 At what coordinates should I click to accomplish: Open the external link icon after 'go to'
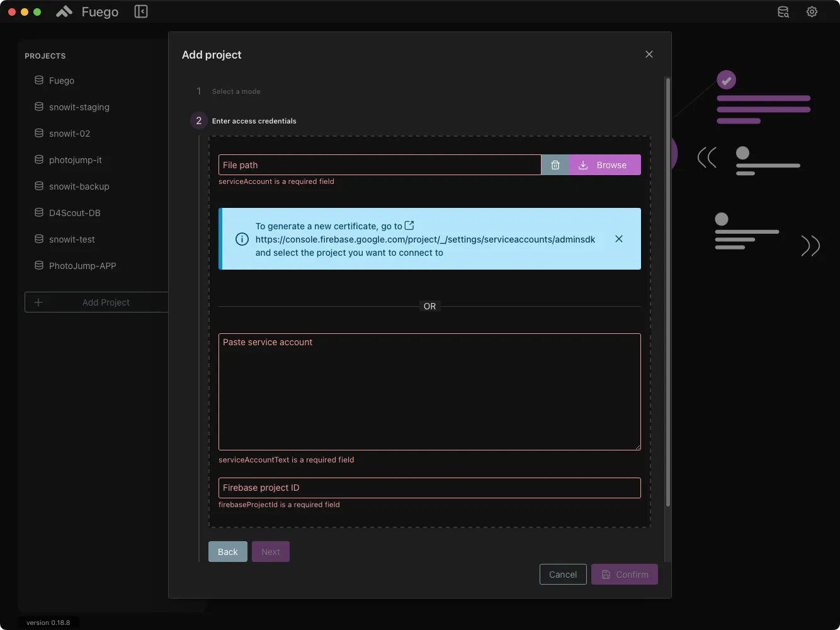pos(409,225)
